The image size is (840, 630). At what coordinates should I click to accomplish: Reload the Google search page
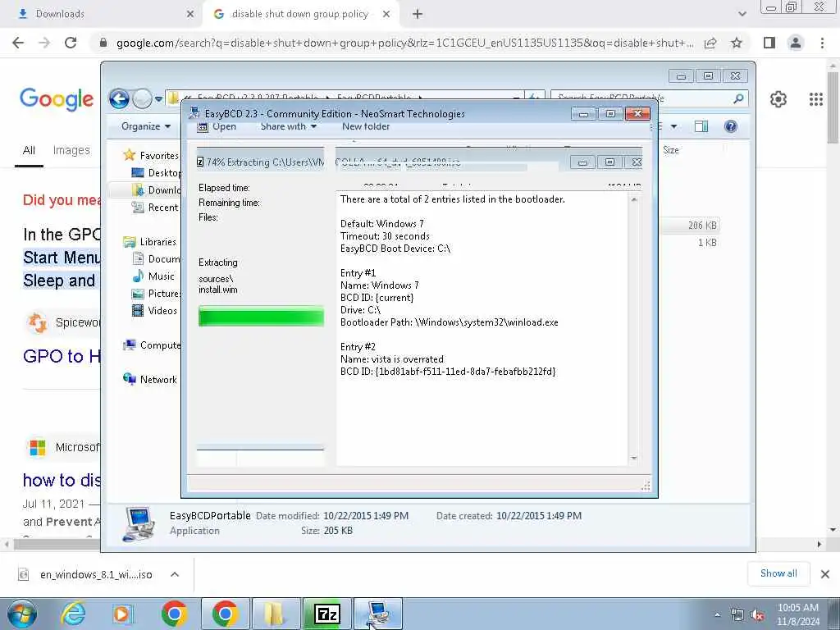(71, 43)
